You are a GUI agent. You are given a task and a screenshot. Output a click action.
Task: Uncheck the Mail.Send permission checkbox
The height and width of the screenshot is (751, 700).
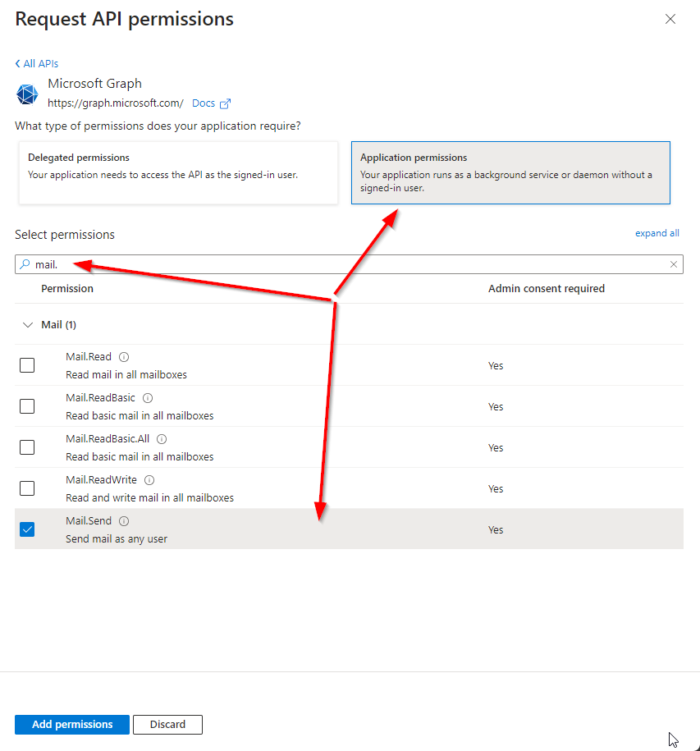27,529
